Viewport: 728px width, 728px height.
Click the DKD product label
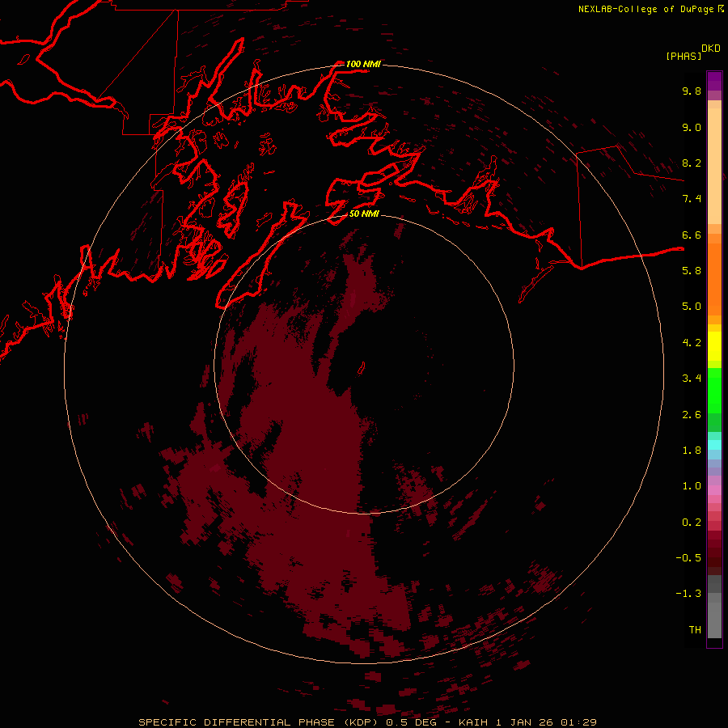(711, 49)
